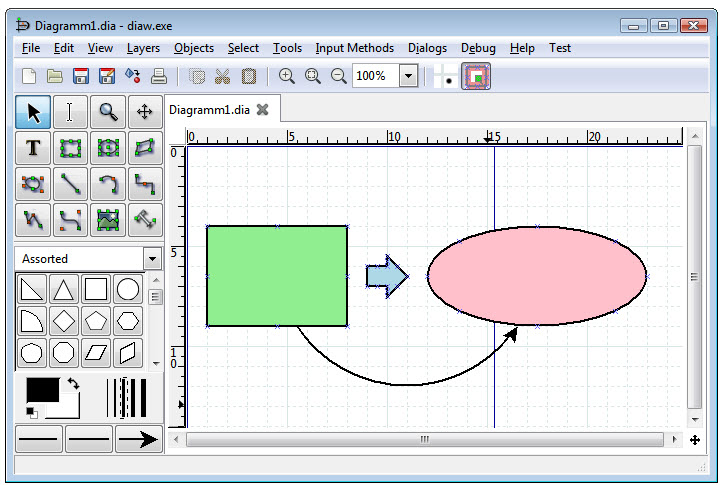Create a new diagram file

(29, 76)
